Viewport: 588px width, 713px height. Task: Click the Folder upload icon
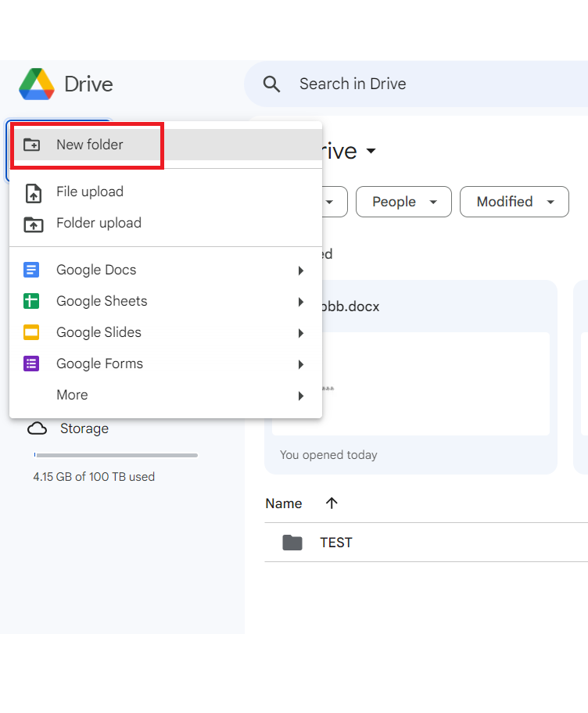[33, 224]
